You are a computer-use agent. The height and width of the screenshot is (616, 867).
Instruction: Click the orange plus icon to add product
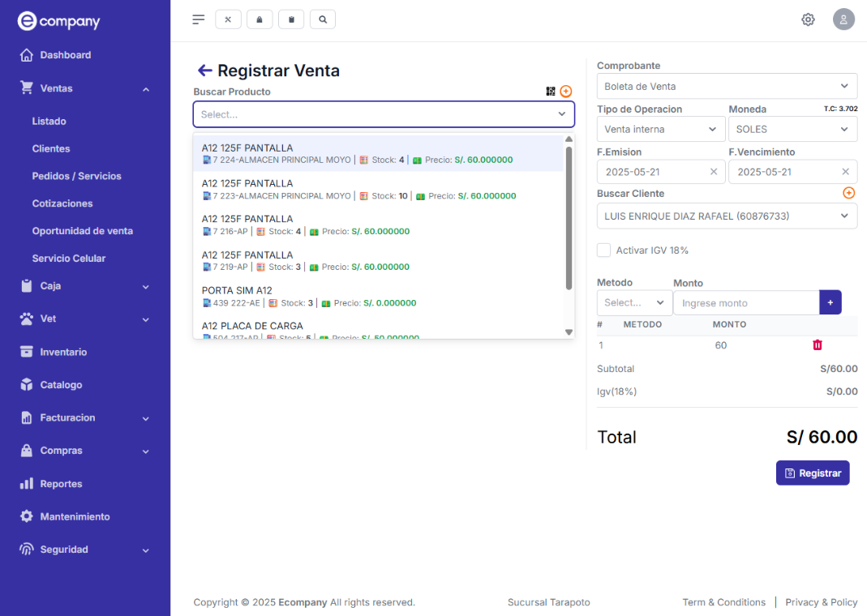(x=566, y=92)
